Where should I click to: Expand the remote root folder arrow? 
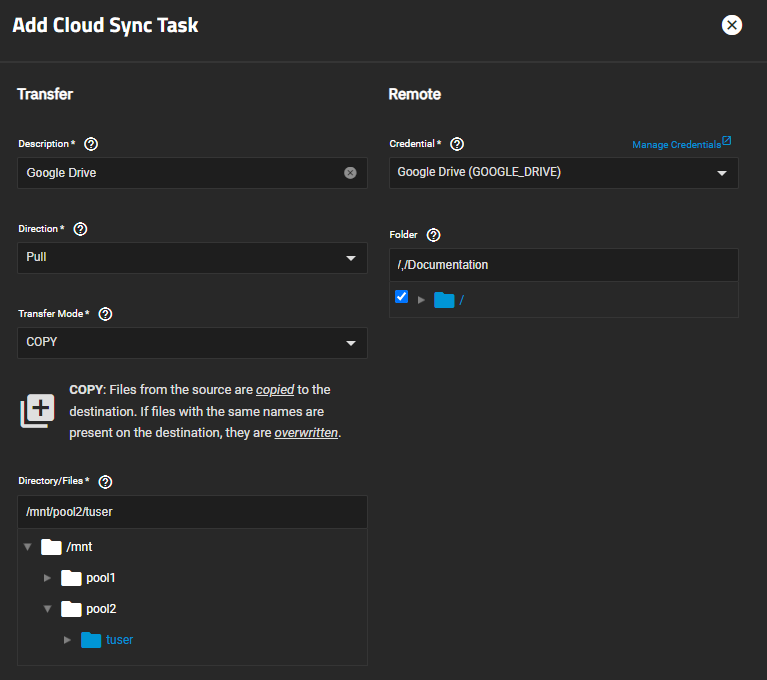[x=421, y=300]
